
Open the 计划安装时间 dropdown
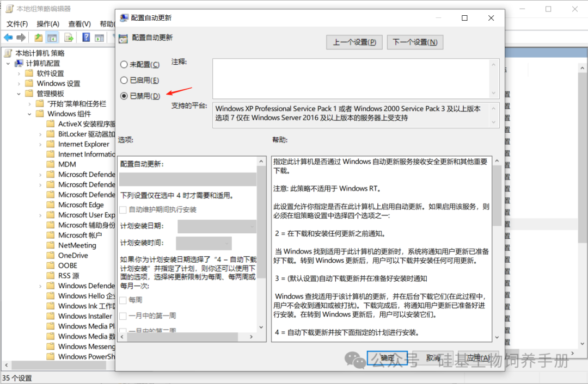tap(204, 243)
